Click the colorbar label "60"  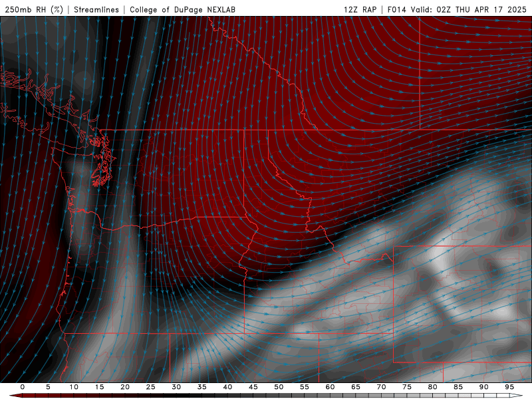pos(330,387)
